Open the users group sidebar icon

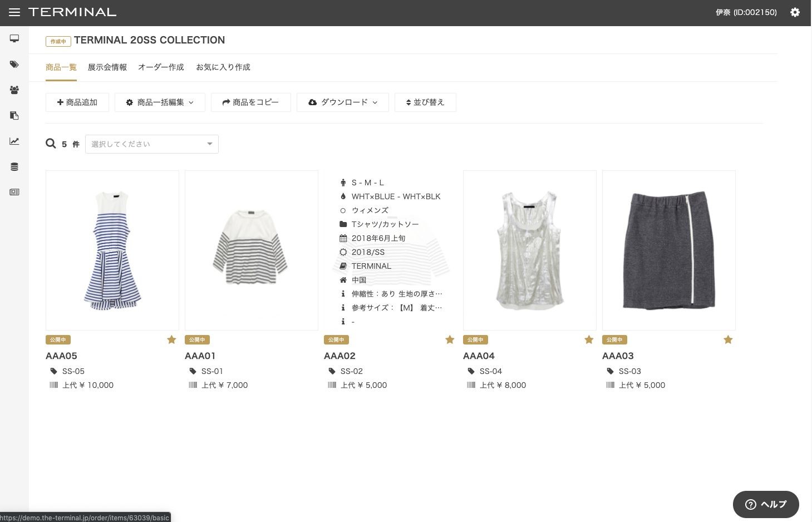point(14,90)
